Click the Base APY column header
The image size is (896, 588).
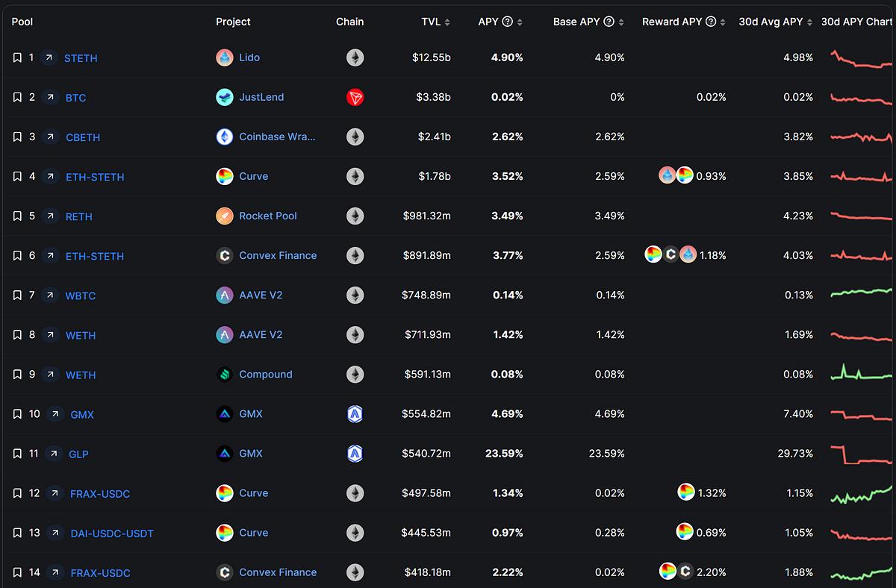576,22
